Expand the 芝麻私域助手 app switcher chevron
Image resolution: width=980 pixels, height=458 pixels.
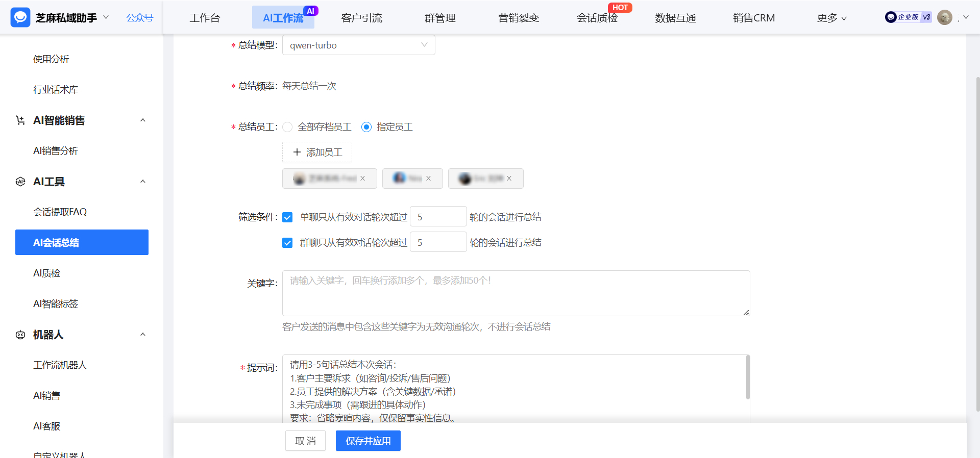pyautogui.click(x=106, y=17)
